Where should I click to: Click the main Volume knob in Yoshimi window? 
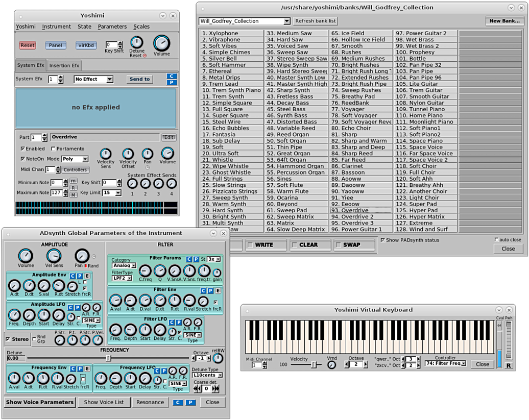click(x=161, y=43)
